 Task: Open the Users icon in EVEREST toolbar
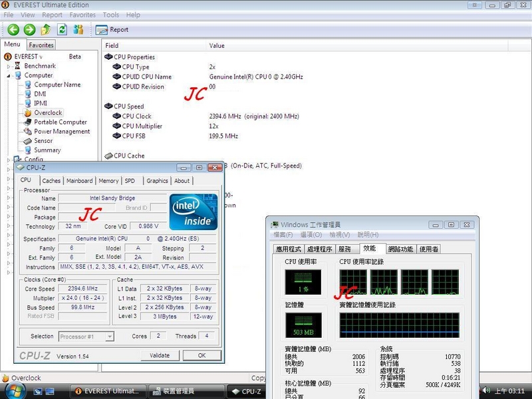pyautogui.click(x=78, y=29)
